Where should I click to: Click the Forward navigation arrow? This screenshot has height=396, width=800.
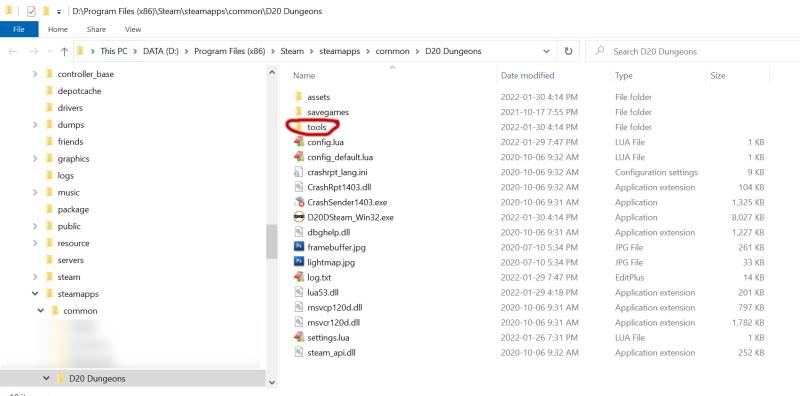coord(33,51)
